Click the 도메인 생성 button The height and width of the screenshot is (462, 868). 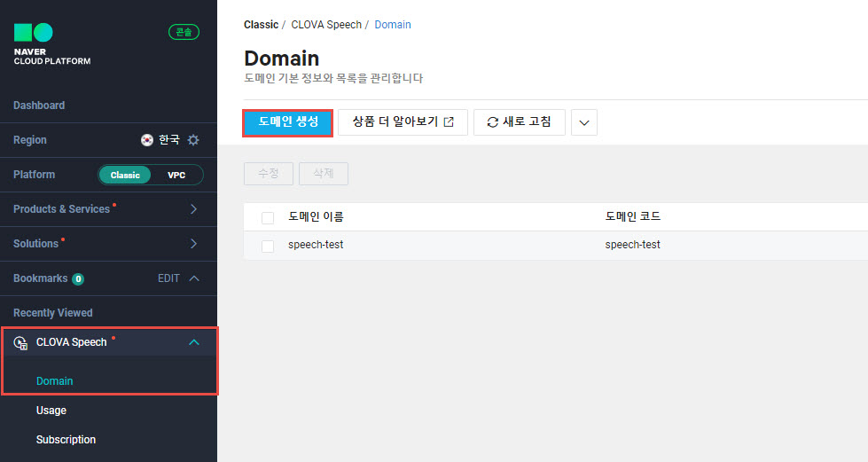[288, 122]
